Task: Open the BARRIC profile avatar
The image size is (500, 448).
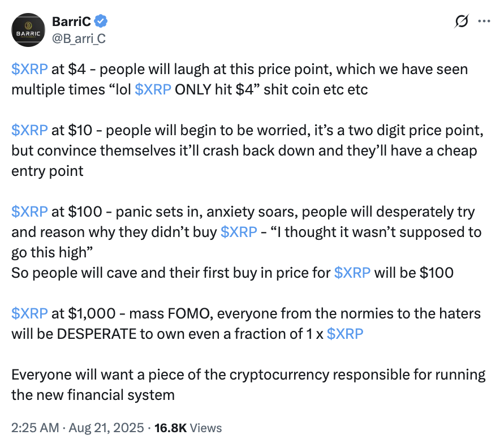Action: click(x=28, y=30)
